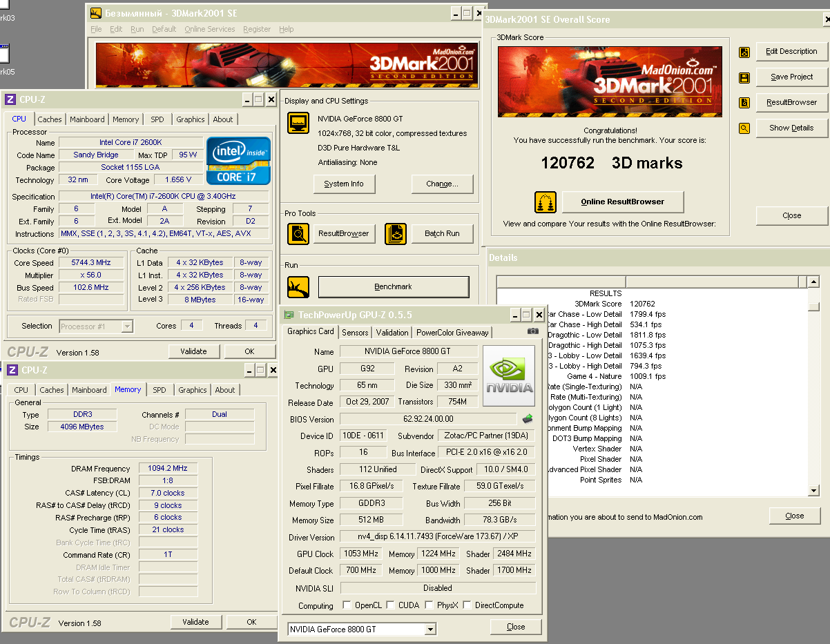
Task: Click the Batch Run button
Action: tap(442, 233)
